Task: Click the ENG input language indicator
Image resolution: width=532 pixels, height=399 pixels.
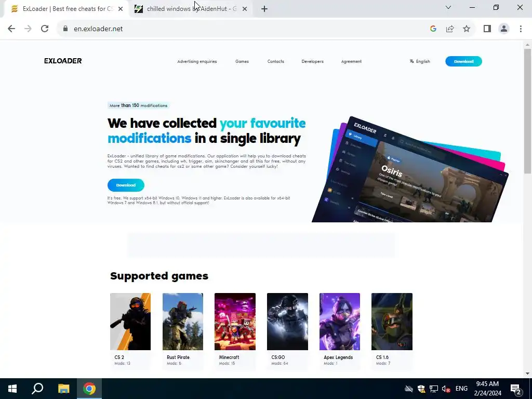Action: point(461,389)
